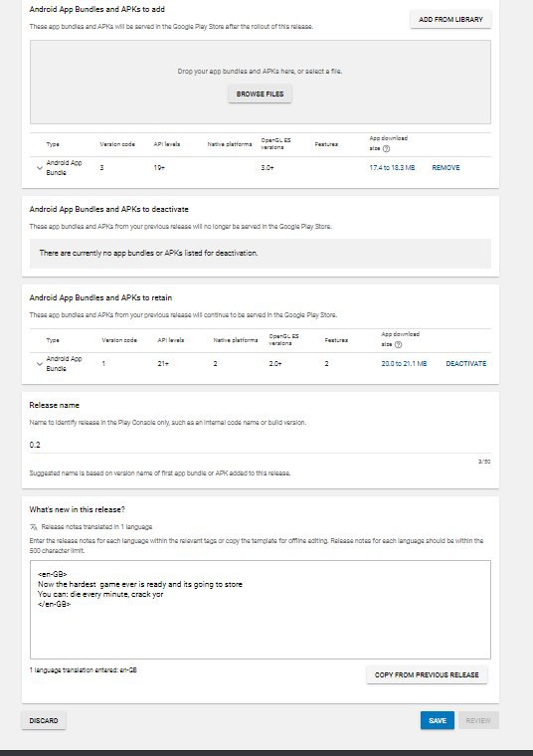
Task: Open App download size help in add table
Action: tap(386, 148)
